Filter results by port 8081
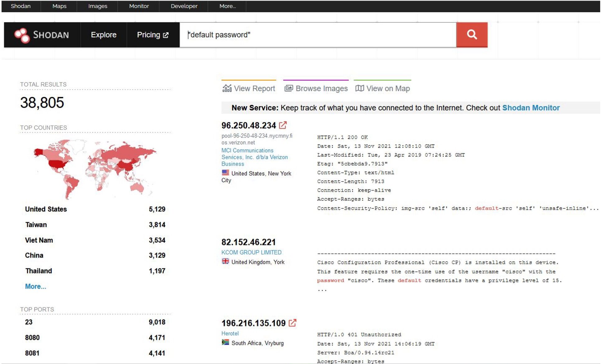Viewport: 602px width, 364px height. (x=32, y=353)
